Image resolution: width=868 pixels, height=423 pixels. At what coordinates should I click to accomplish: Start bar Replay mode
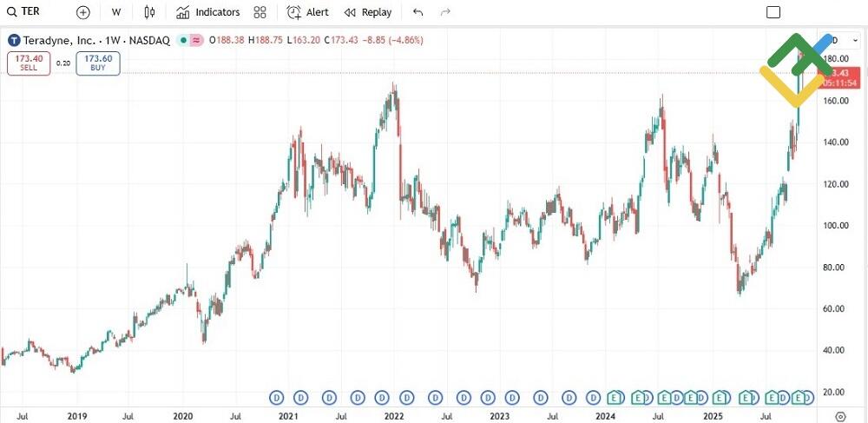pyautogui.click(x=367, y=12)
